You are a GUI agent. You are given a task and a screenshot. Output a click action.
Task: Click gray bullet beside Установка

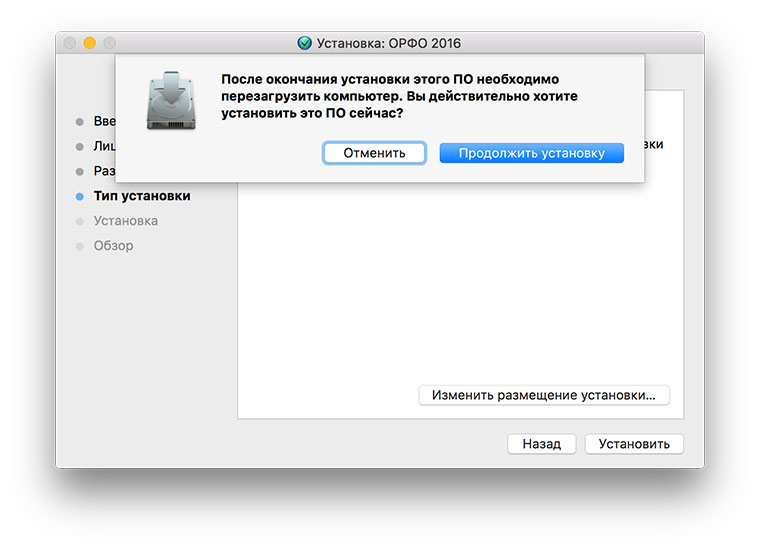coord(80,221)
